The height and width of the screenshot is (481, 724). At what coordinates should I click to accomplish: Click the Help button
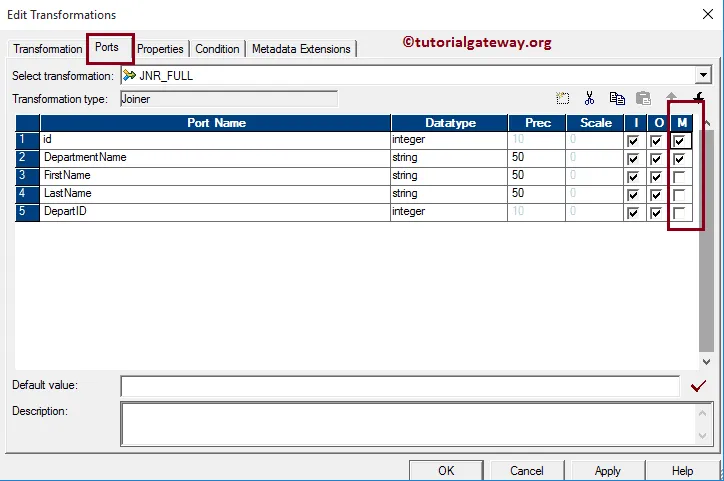coord(682,470)
